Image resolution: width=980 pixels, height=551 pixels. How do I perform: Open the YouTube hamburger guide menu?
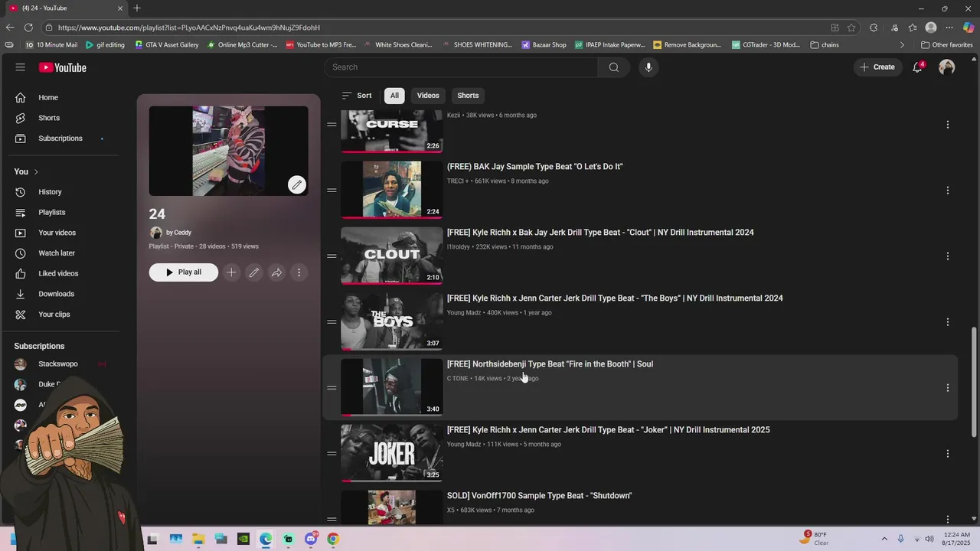coord(20,67)
